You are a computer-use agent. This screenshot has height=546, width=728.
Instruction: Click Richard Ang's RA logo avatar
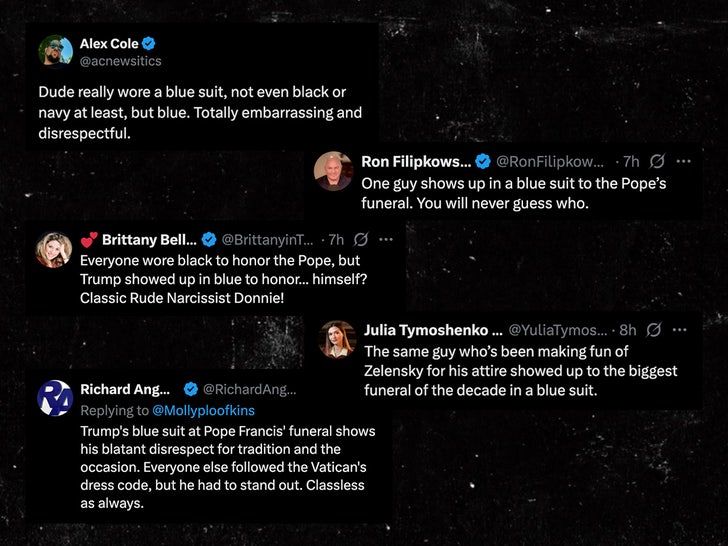[x=55, y=397]
